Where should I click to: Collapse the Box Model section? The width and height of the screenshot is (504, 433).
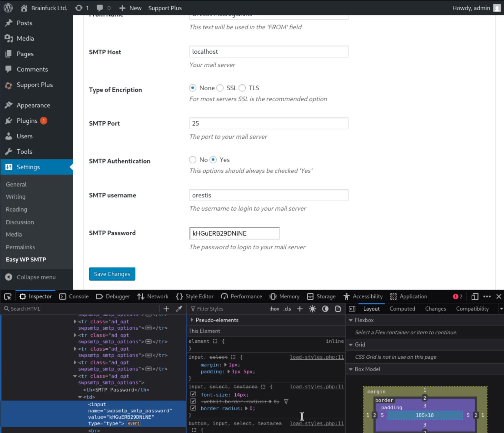[351, 369]
